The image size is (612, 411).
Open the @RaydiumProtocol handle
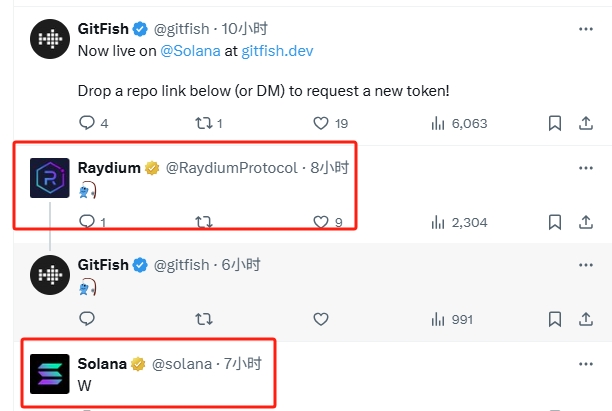231,168
